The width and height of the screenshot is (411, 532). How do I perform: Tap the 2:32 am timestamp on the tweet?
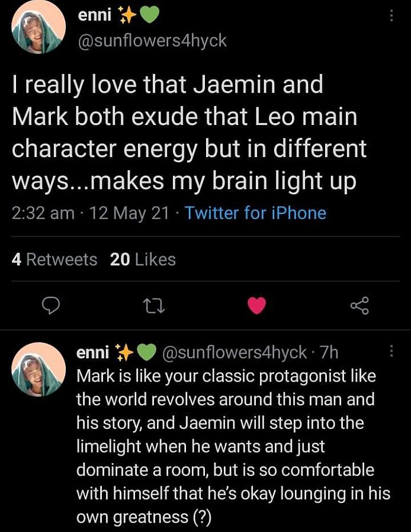click(x=43, y=213)
